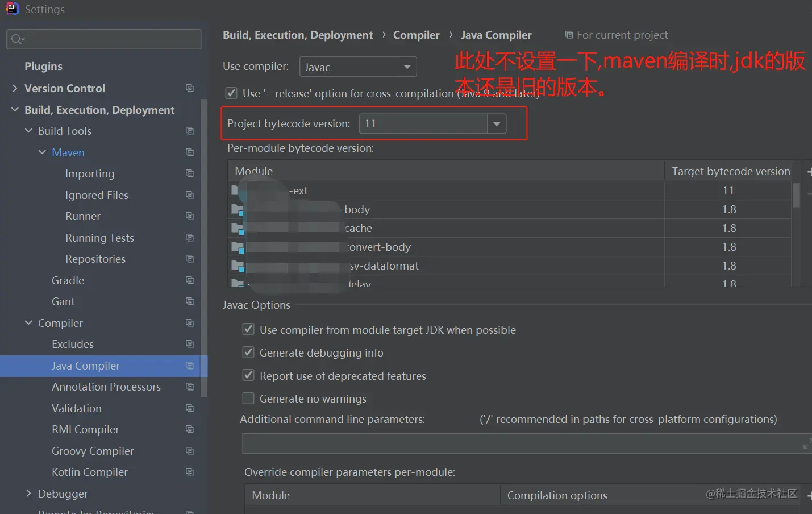Click the For current project icon

click(569, 35)
